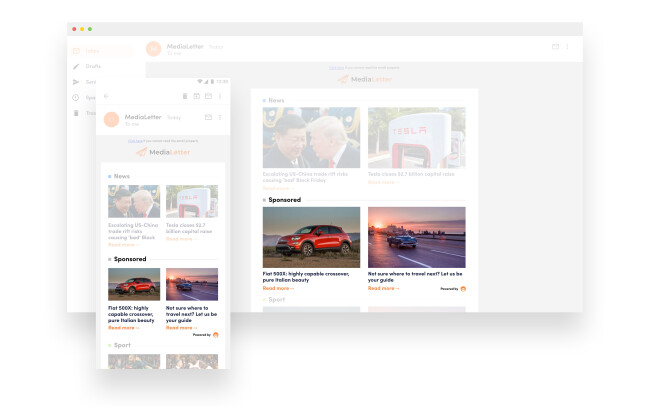Open the Inbox folder in sidebar
The width and height of the screenshot is (650, 406).
pos(92,50)
